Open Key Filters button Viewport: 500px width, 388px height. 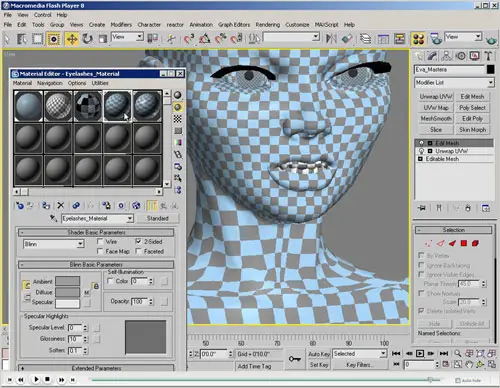click(x=360, y=365)
